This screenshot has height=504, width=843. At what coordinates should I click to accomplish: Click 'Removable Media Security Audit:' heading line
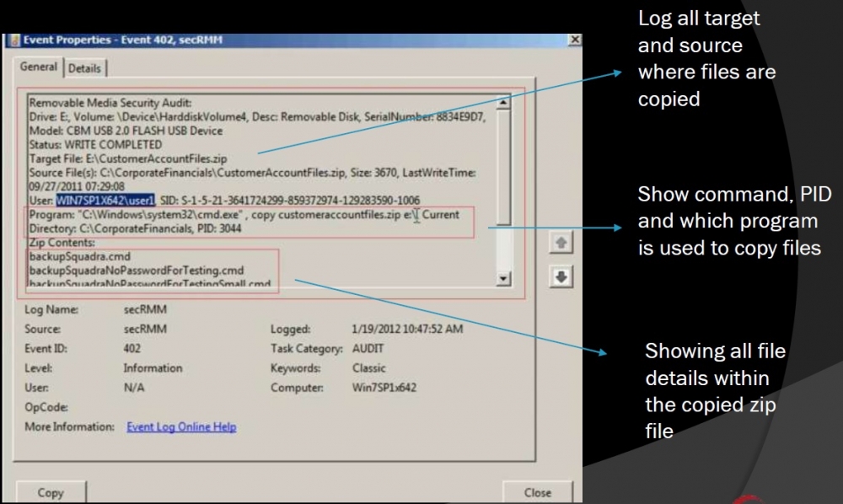coord(110,103)
